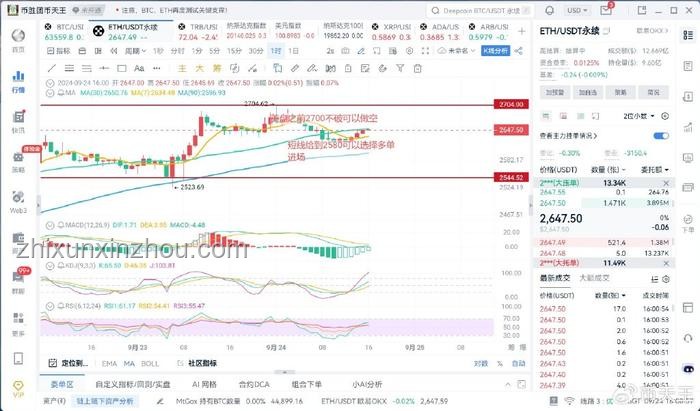
Task: Toggle the 查看主力挂单情况 switch
Action: 661,136
